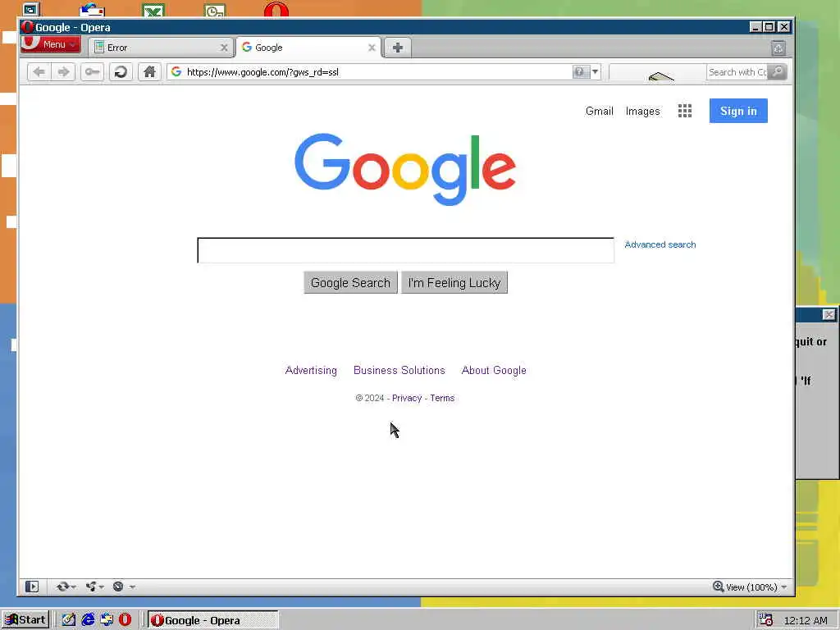Click the first quick launch notepad icon
Viewport: 840px width, 630px height.
click(x=69, y=620)
